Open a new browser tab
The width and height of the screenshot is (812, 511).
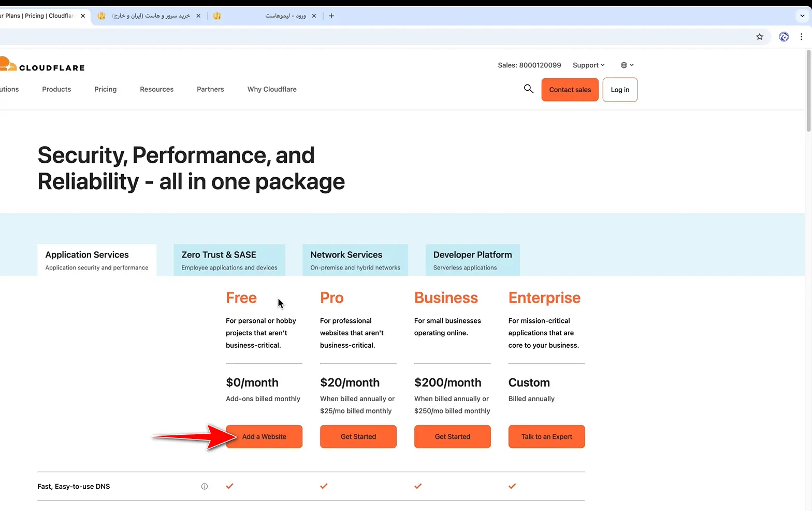click(331, 16)
